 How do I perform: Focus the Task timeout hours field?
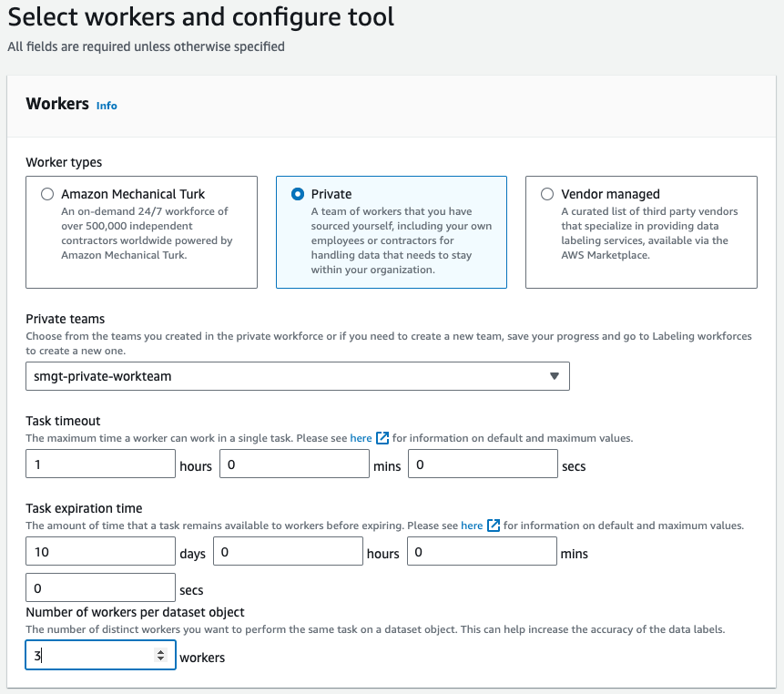tap(100, 464)
